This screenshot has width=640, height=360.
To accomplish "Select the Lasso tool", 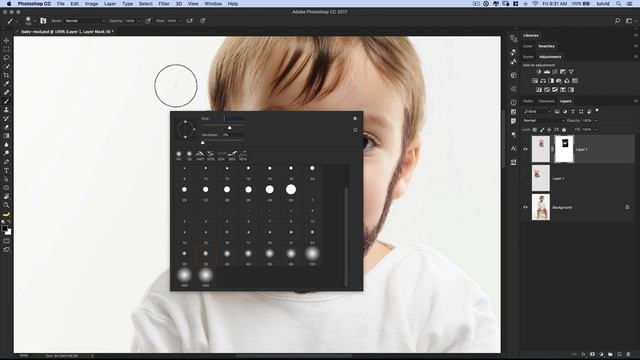I will point(6,58).
